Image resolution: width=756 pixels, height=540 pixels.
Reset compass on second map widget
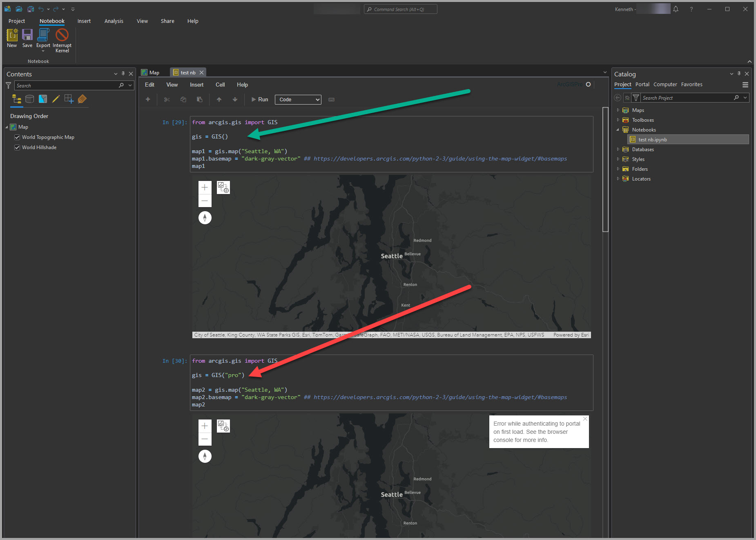coord(205,456)
